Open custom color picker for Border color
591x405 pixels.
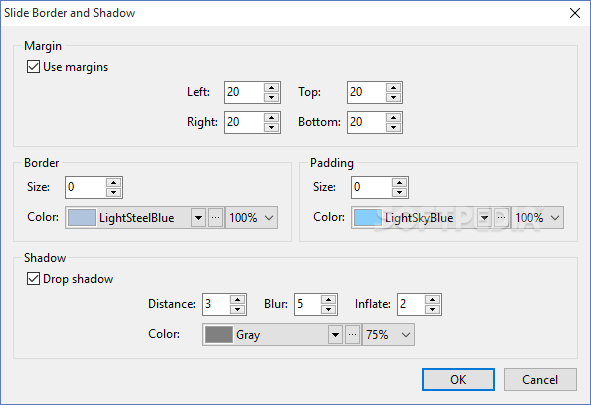[216, 217]
